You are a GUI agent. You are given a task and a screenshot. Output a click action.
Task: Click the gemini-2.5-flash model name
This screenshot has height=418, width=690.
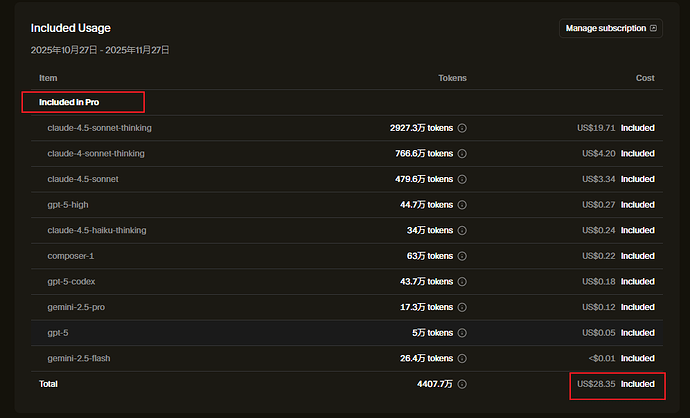79,358
